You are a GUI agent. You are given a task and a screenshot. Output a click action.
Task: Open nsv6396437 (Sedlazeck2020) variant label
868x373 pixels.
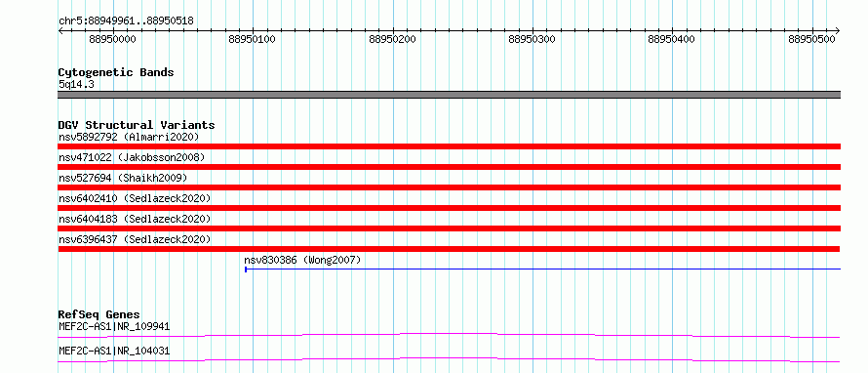[135, 239]
